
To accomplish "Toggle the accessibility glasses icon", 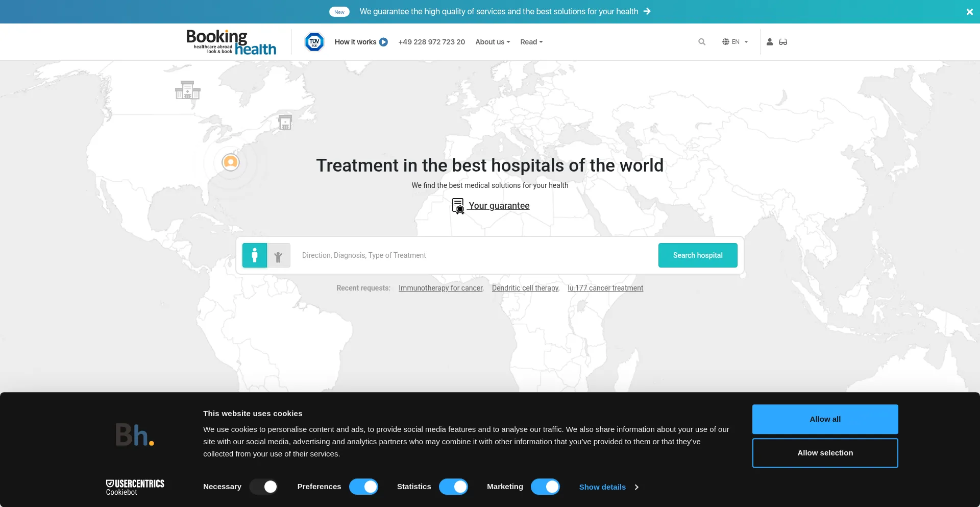I will (783, 42).
